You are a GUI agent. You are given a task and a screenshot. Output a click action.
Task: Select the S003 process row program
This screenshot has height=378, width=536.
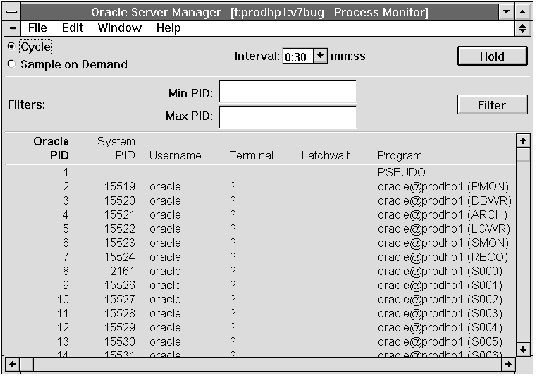point(440,313)
